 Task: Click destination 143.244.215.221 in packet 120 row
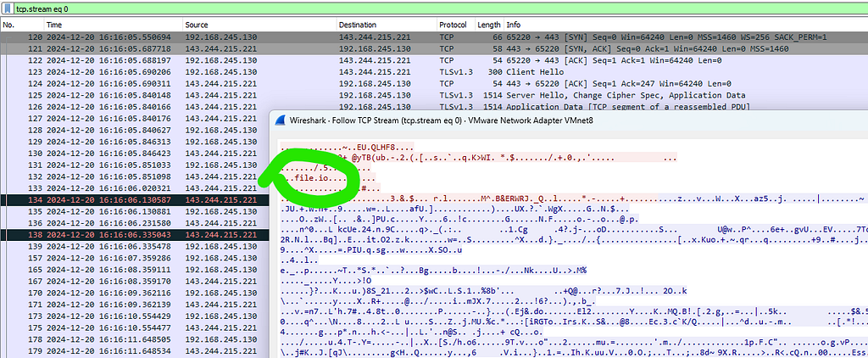pyautogui.click(x=375, y=37)
